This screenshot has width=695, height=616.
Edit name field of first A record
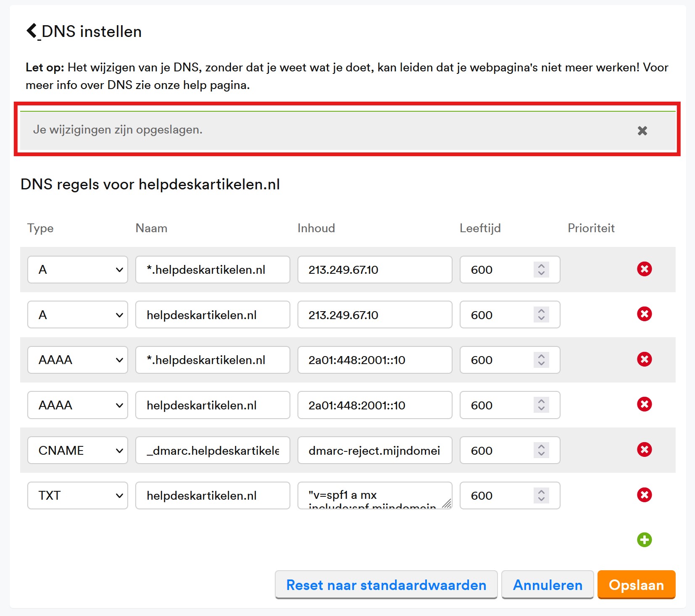[213, 270]
